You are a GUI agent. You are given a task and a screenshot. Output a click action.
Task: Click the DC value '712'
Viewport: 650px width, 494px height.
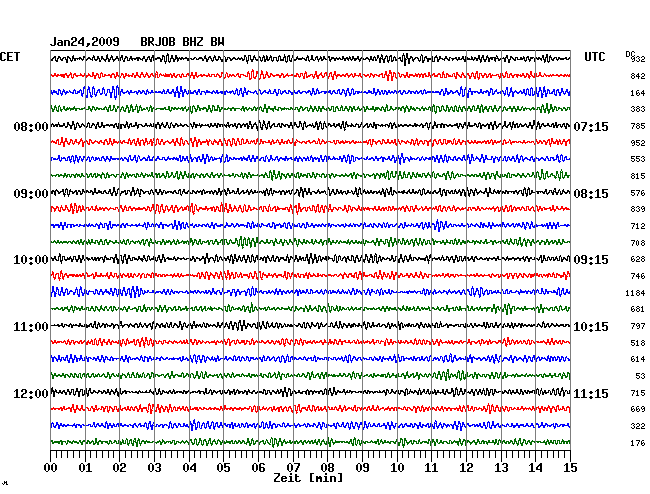click(x=638, y=226)
